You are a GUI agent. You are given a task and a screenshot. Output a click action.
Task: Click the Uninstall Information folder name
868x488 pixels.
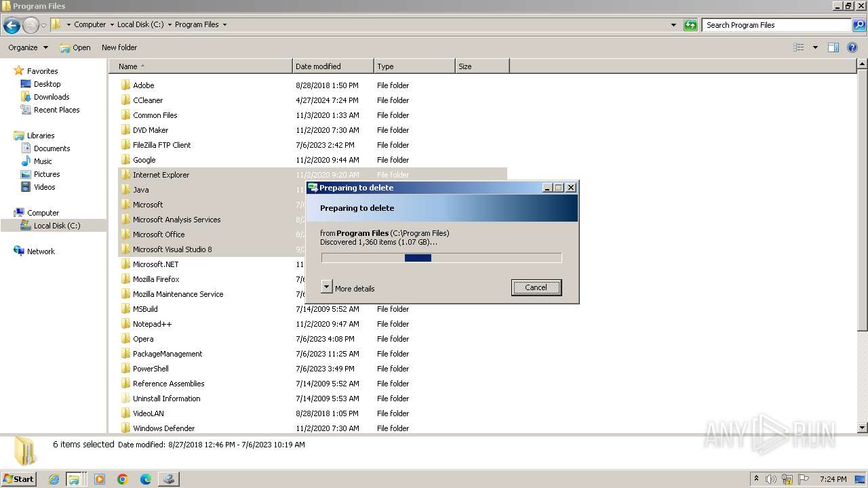[x=167, y=399]
